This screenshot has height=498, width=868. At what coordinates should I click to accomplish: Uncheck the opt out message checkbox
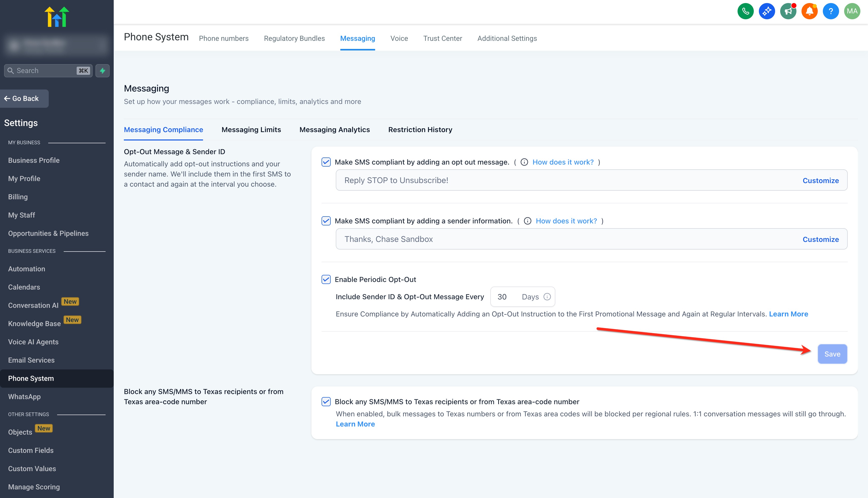[326, 162]
